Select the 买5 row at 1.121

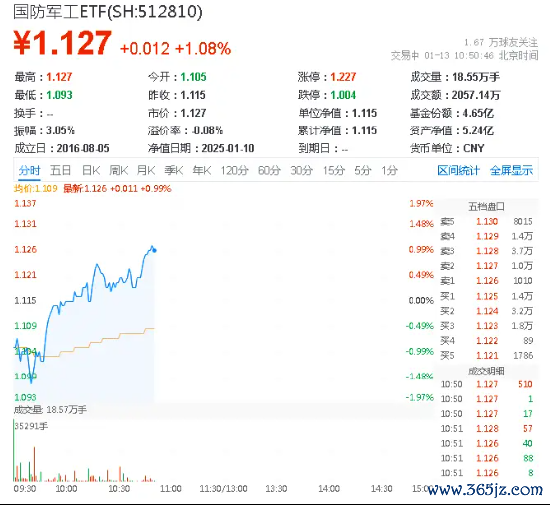(x=487, y=356)
